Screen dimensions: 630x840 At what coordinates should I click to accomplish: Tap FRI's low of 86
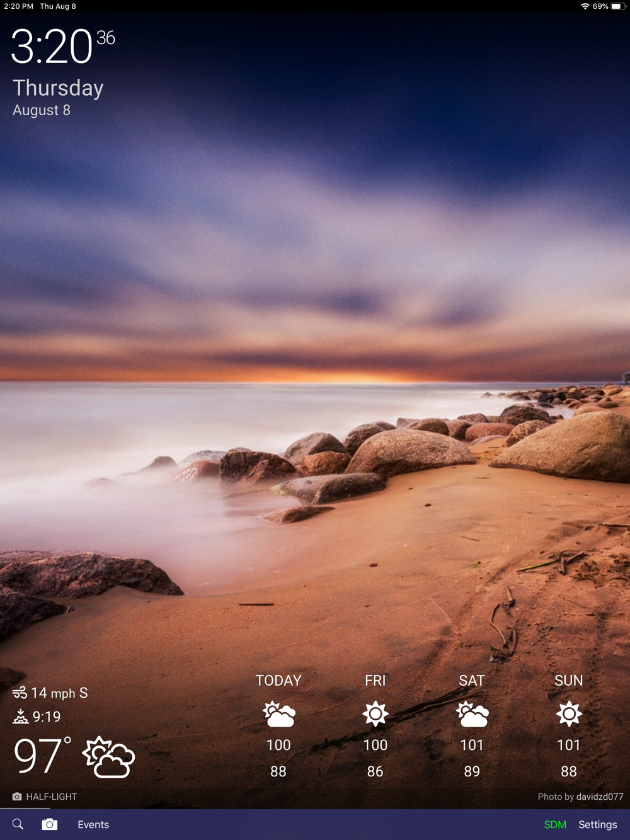pyautogui.click(x=375, y=771)
